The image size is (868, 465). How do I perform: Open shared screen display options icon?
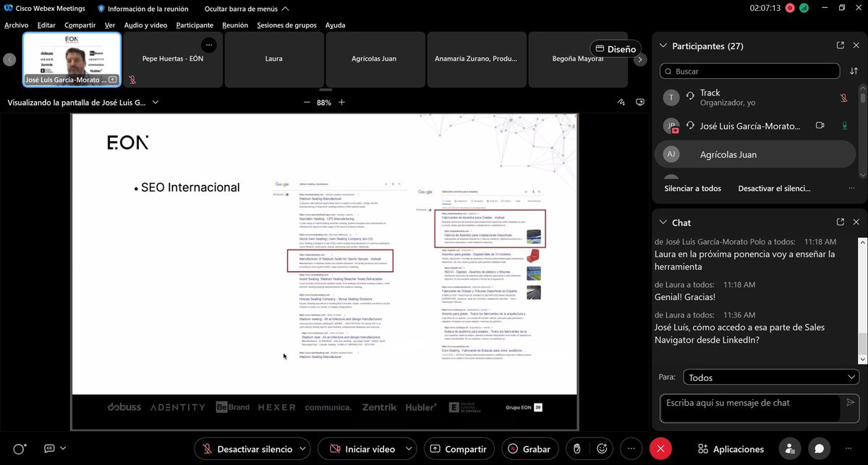click(x=639, y=103)
